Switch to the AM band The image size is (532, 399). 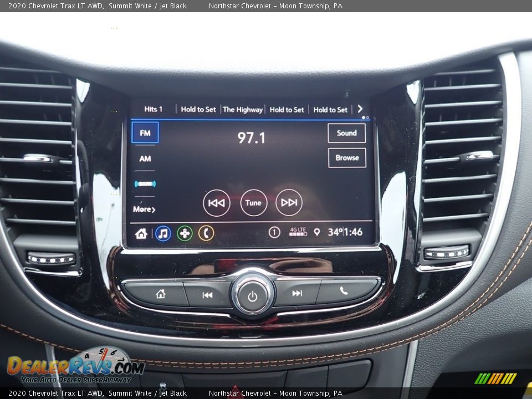(145, 158)
